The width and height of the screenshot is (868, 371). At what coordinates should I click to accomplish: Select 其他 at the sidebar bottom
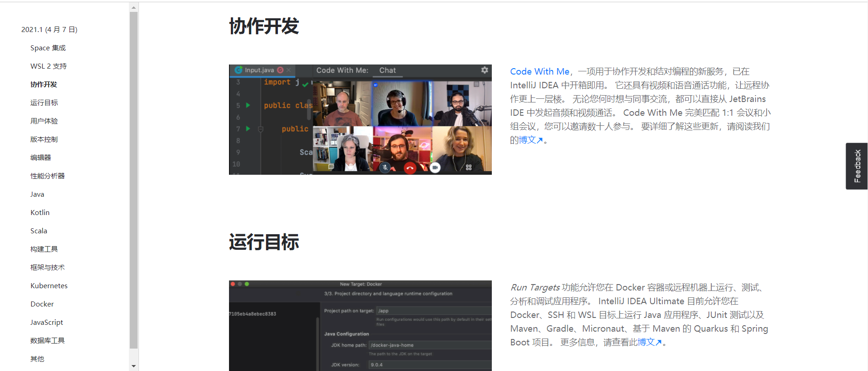click(x=37, y=359)
